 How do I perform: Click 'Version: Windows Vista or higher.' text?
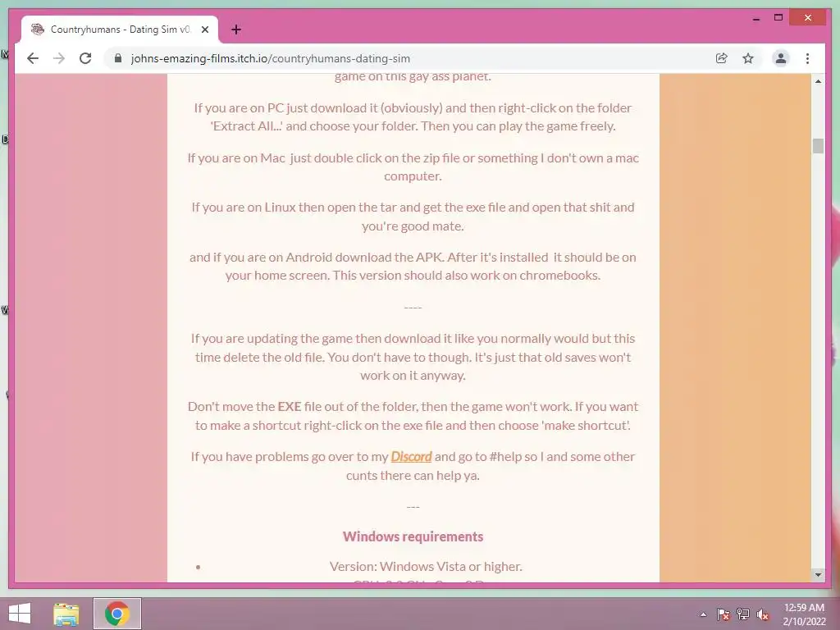[426, 566]
